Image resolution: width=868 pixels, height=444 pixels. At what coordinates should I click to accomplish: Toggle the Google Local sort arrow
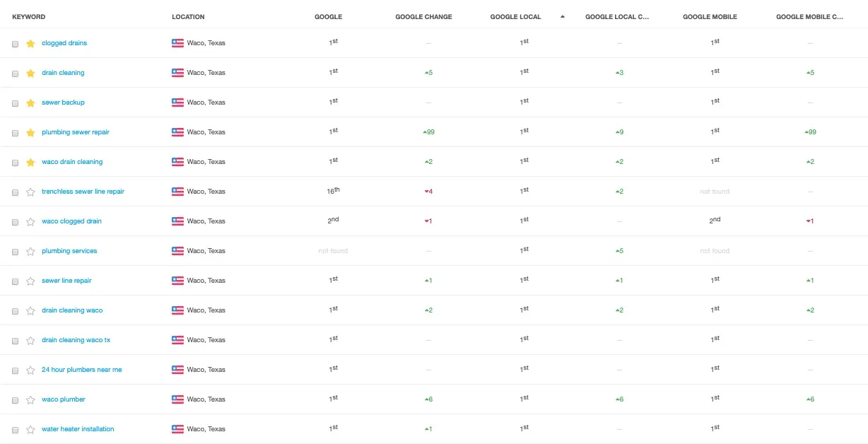[x=563, y=17]
